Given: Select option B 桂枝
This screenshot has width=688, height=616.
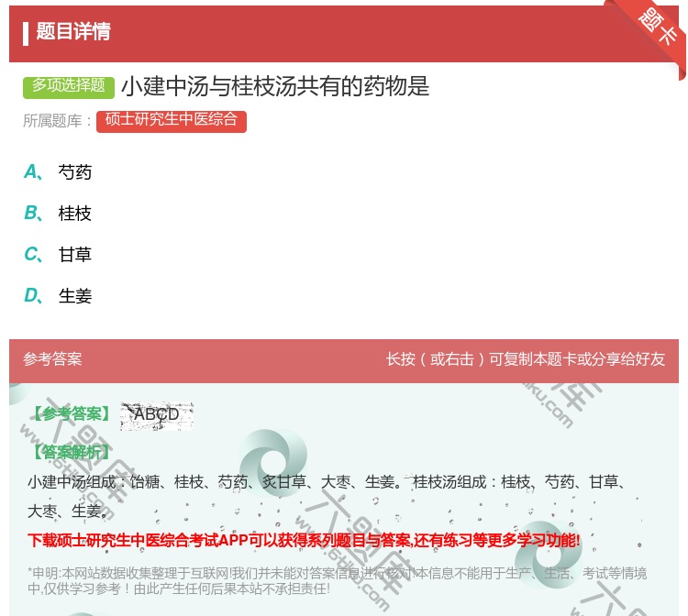Looking at the screenshot, I should point(75,214).
